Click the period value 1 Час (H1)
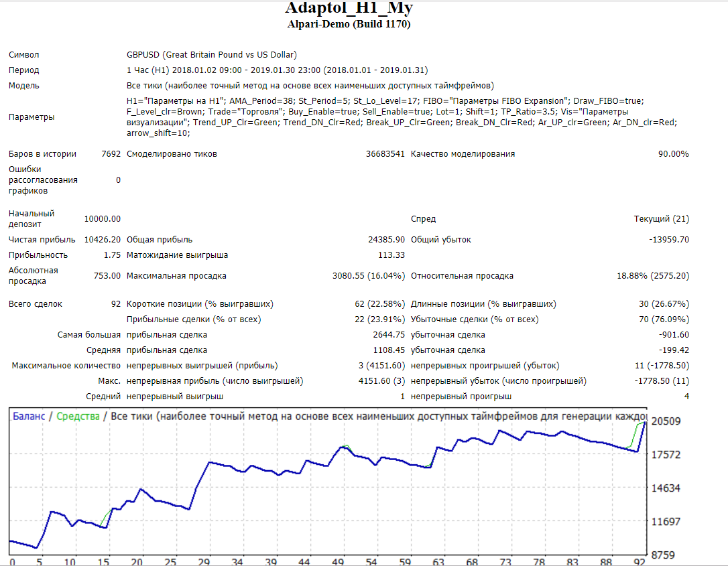 148,70
